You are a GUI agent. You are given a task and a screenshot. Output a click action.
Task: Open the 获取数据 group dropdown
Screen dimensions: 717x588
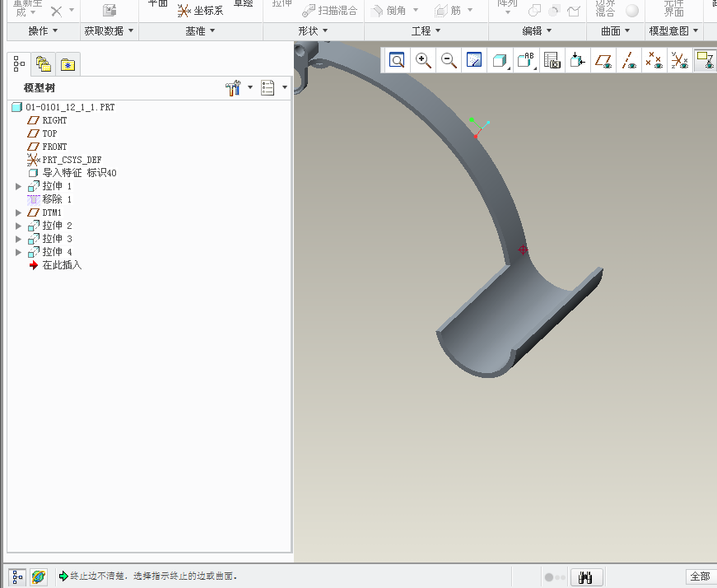(x=109, y=30)
